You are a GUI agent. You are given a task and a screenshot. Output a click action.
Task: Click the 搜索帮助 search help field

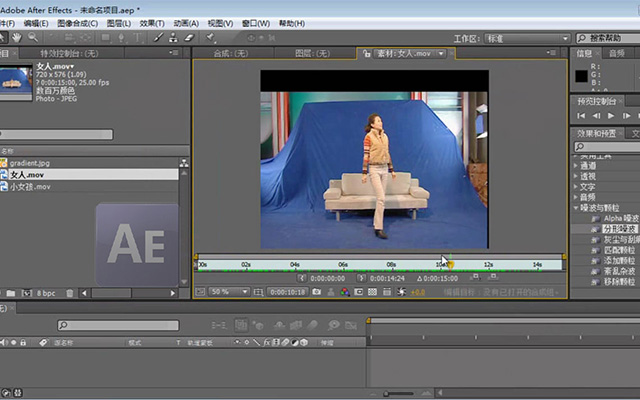[x=608, y=38]
